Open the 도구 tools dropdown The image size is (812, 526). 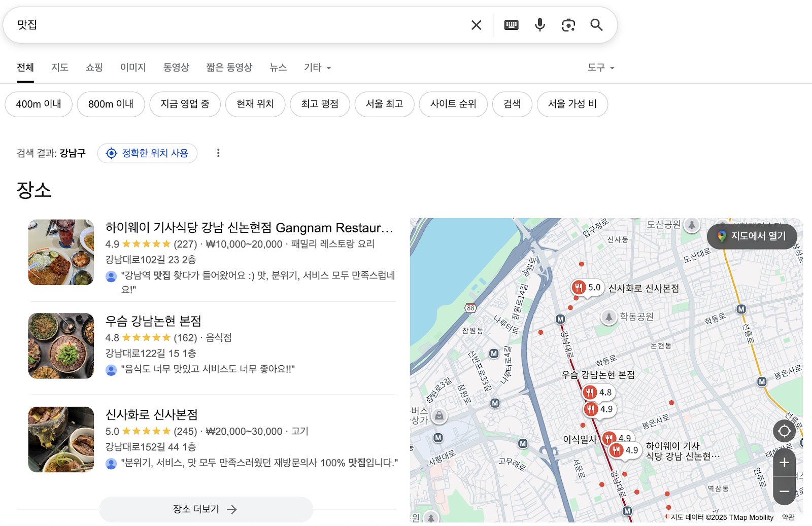point(600,67)
